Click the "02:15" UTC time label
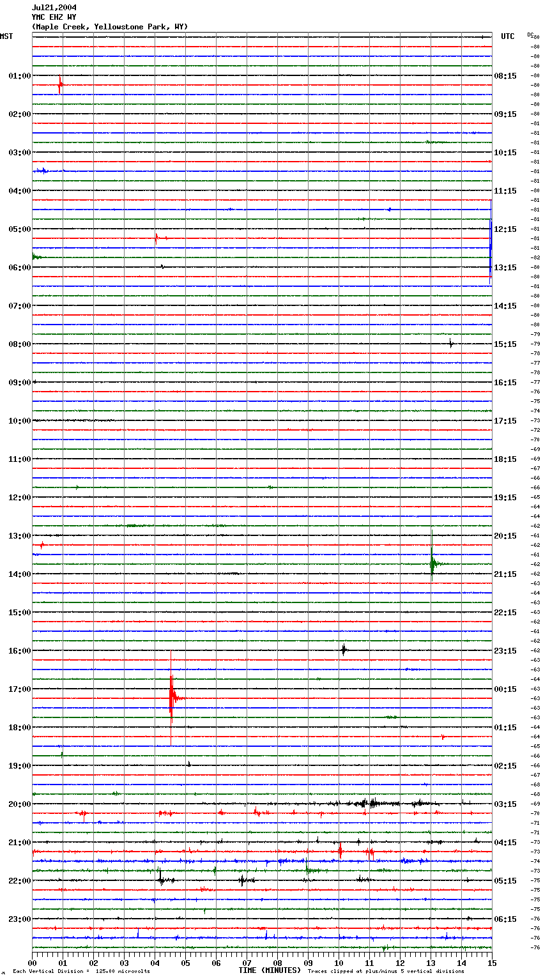 [x=505, y=766]
